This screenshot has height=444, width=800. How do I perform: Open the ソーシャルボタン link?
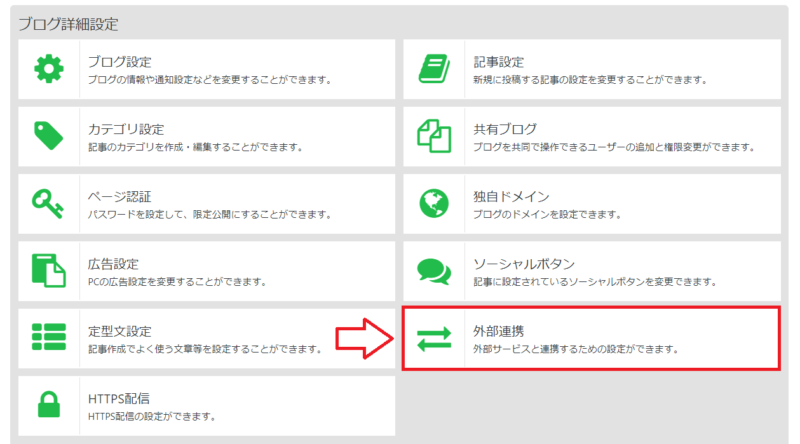tap(524, 264)
